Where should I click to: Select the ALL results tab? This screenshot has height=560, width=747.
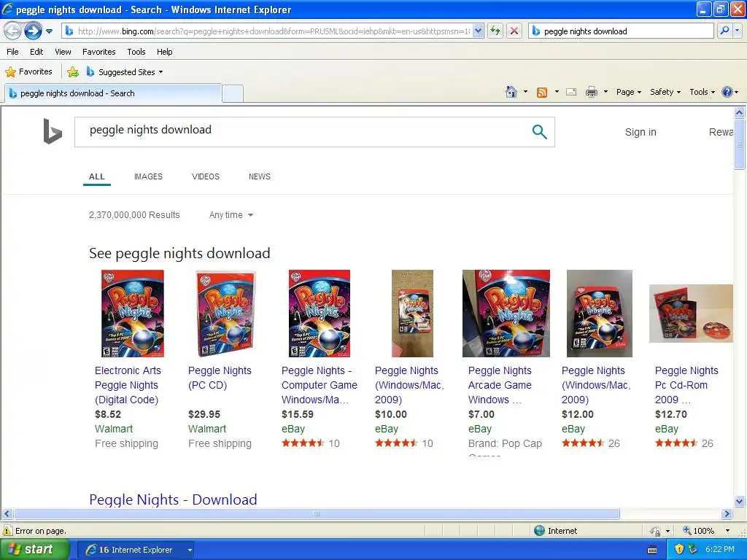coord(97,176)
